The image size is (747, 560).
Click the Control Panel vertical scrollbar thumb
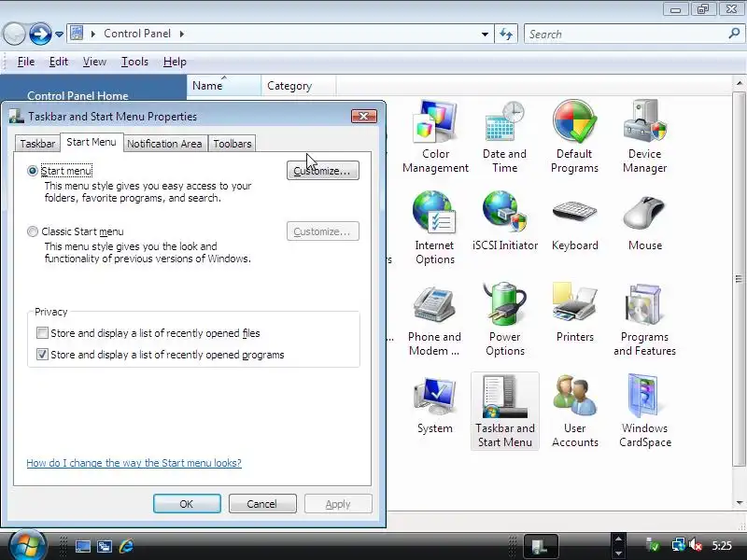(739, 278)
